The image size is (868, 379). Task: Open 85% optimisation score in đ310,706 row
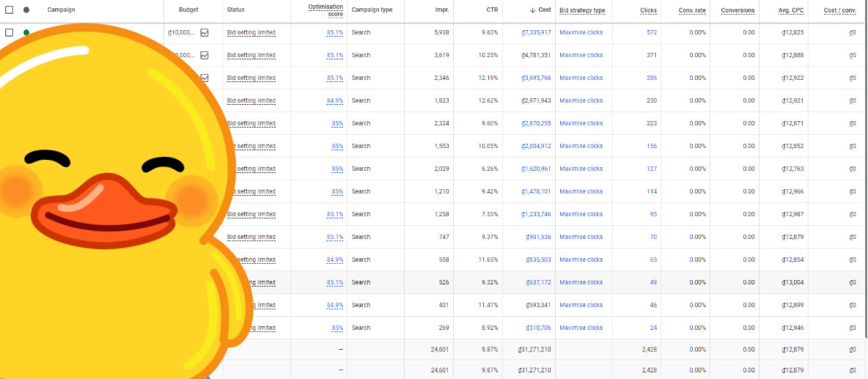pyautogui.click(x=337, y=328)
